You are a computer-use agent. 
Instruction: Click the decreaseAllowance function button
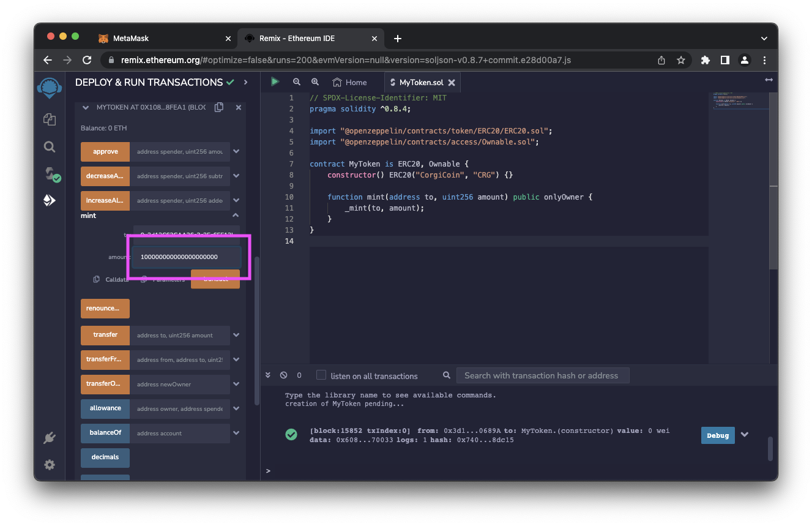click(x=105, y=176)
